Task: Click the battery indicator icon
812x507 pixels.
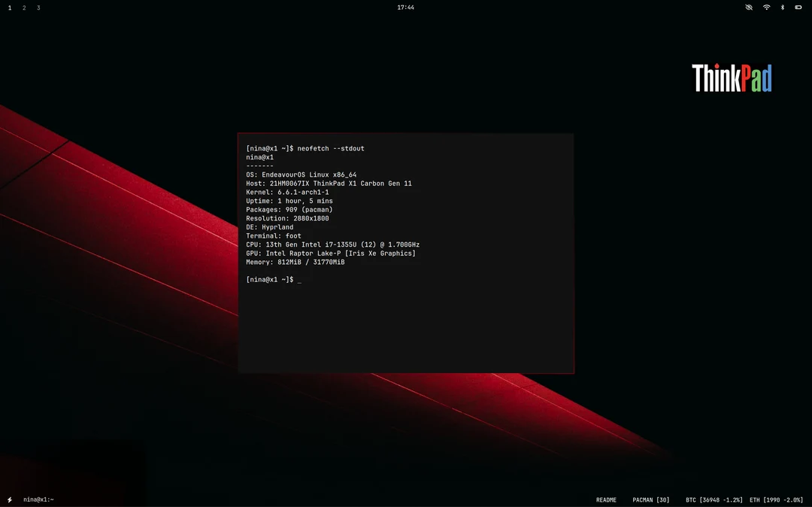Action: click(x=799, y=8)
